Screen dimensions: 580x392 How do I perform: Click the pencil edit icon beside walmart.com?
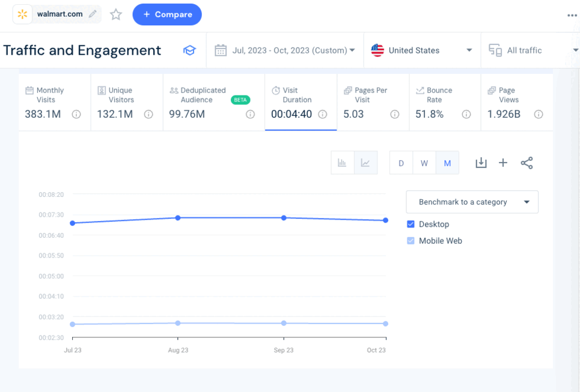click(93, 14)
